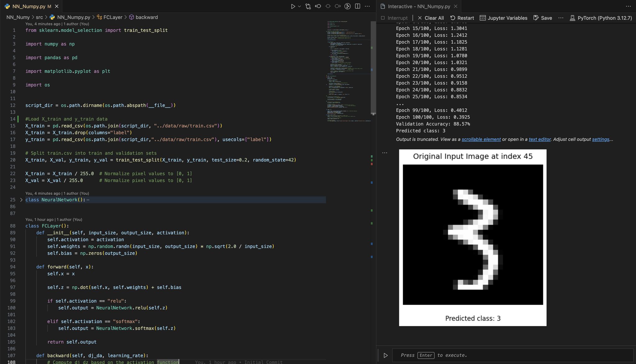Open the scrollable element link

481,139
